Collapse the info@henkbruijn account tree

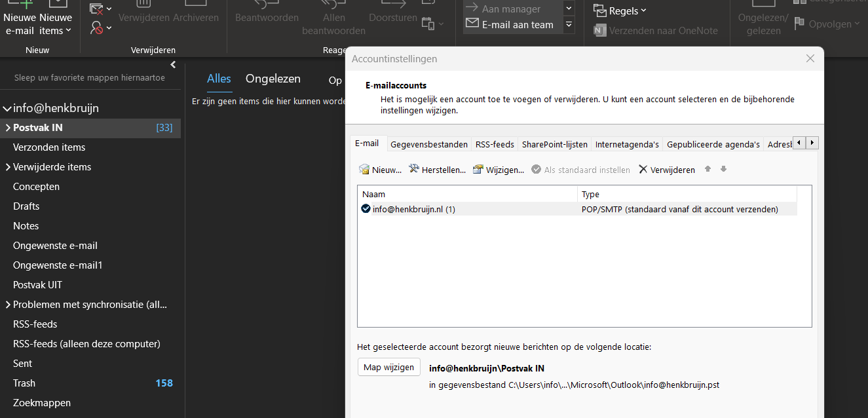pos(7,109)
